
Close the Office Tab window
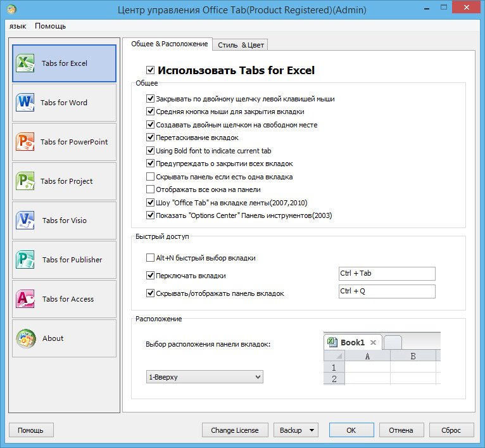coord(467,8)
